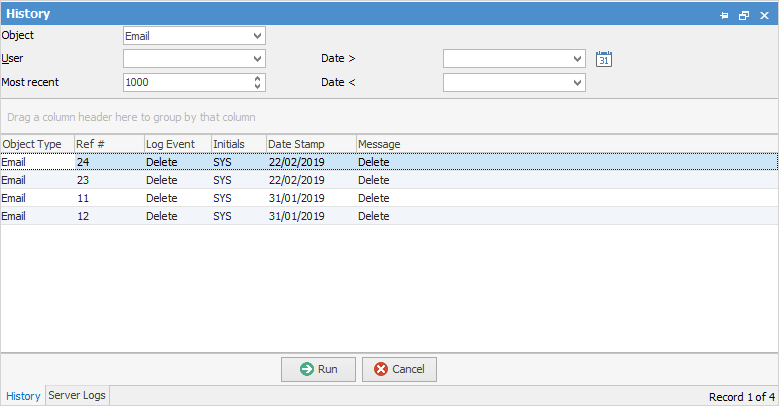Open the calendar date picker icon
This screenshot has height=406, width=779.
pyautogui.click(x=603, y=59)
